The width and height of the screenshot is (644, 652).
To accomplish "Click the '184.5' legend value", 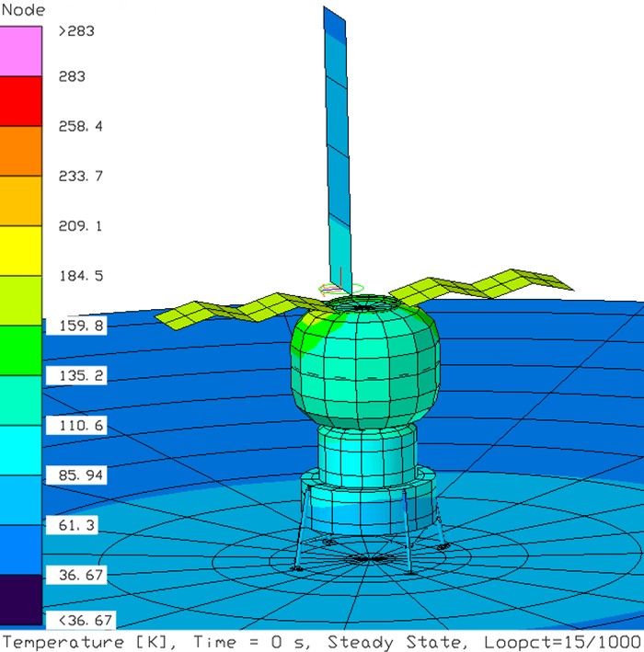I will [x=81, y=276].
